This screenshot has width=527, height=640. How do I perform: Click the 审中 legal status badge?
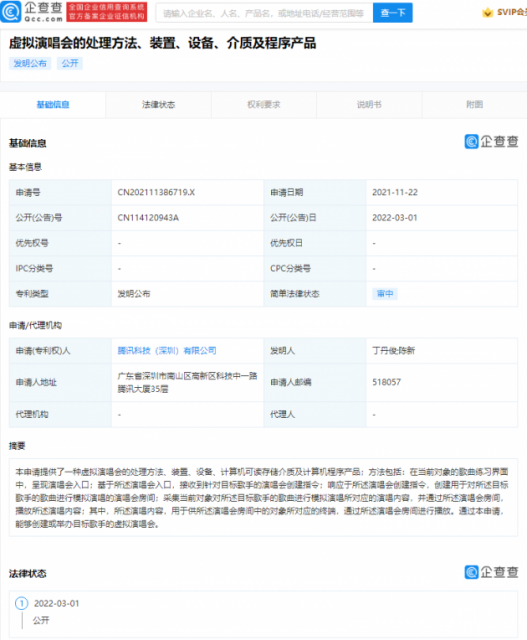point(385,294)
